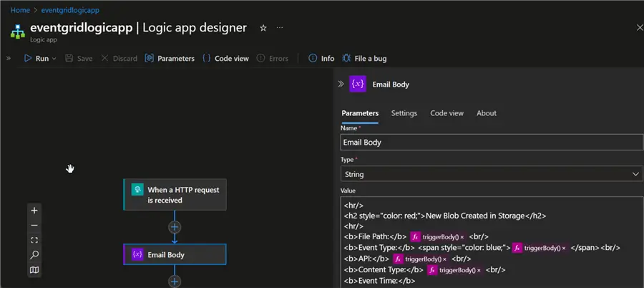644x288 pixels.
Task: Close the Logic app designer blade
Action: pos(640,27)
